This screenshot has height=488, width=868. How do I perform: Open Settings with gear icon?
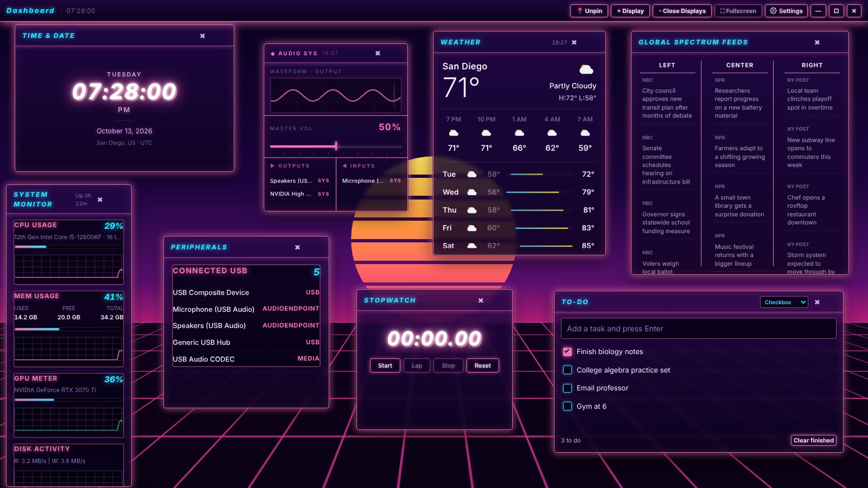pyautogui.click(x=786, y=11)
